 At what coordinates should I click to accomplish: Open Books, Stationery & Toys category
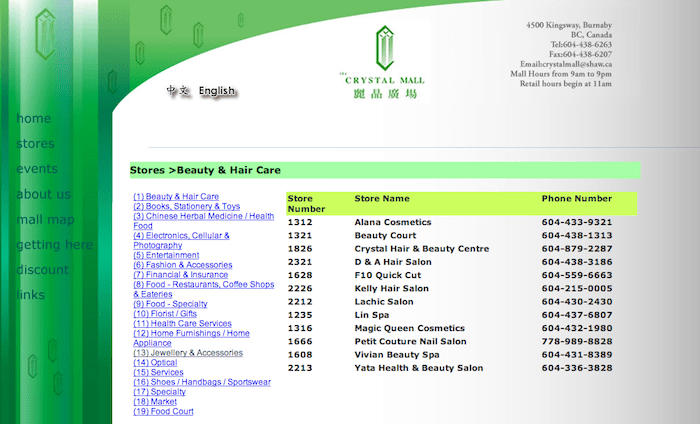click(186, 207)
